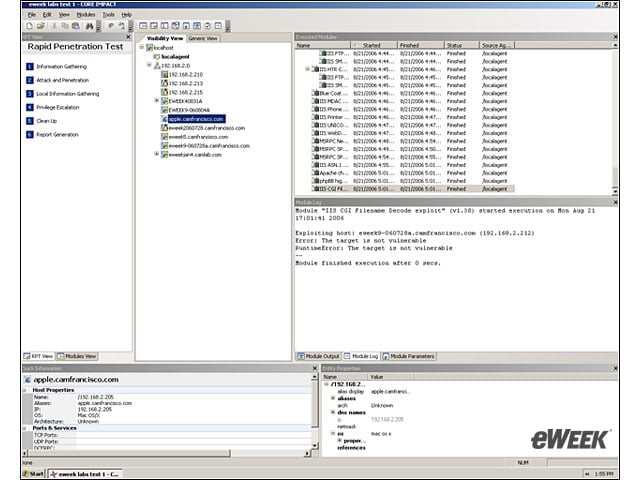Run the Clean Up step

(x=47, y=121)
